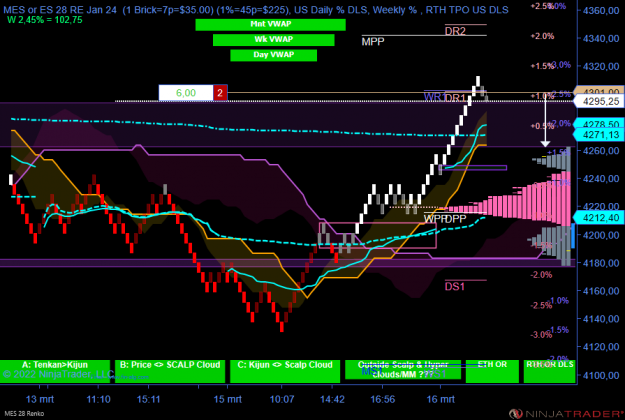Select the cyan 4271,13 price marker
Screen dimensions: 625x420
(x=600, y=135)
